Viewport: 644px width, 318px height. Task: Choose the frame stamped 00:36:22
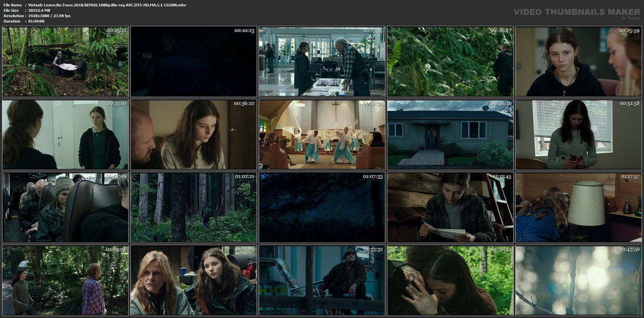[x=194, y=134]
